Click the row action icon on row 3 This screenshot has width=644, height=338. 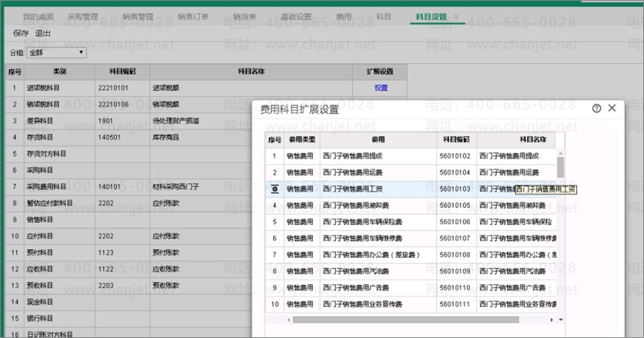point(274,189)
